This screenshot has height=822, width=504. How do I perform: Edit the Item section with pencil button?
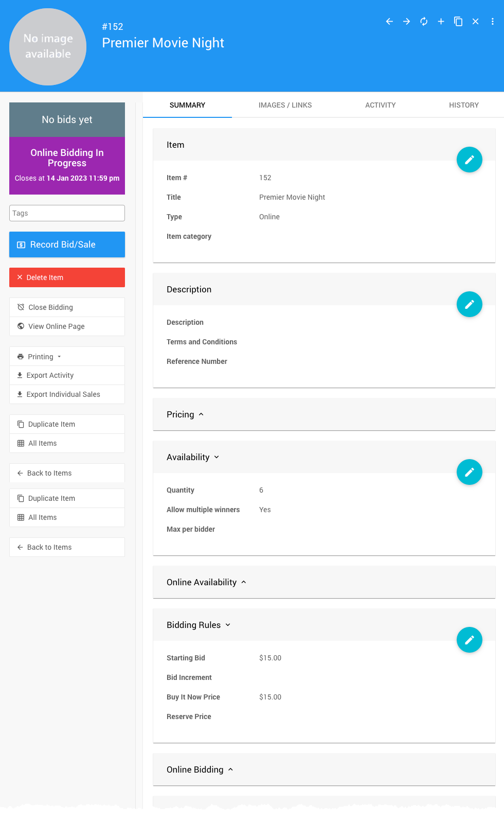tap(469, 160)
